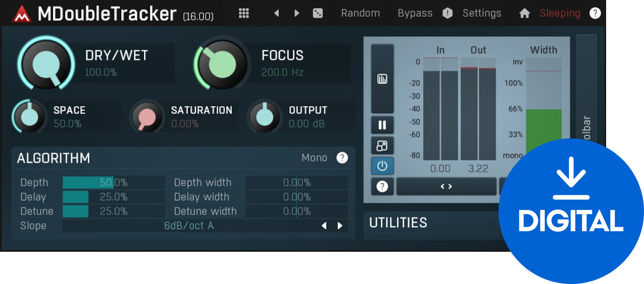Click the SATURATION knob

coord(147,117)
